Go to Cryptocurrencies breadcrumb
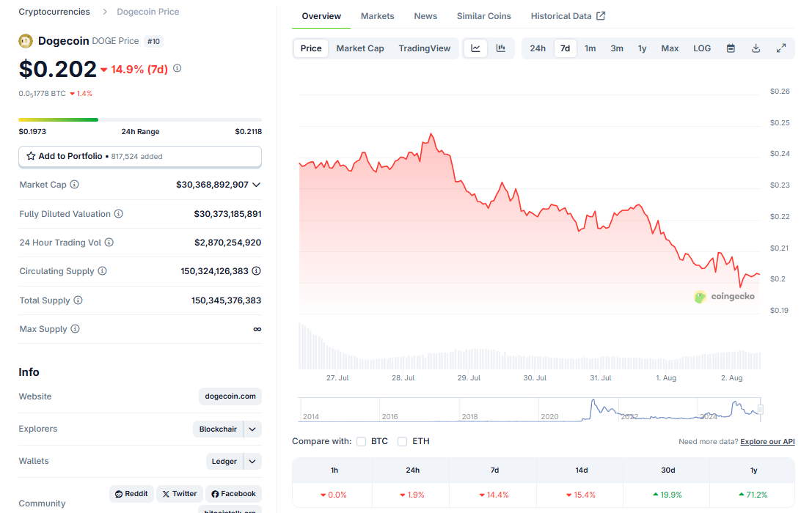This screenshot has height=513, width=812. (54, 12)
